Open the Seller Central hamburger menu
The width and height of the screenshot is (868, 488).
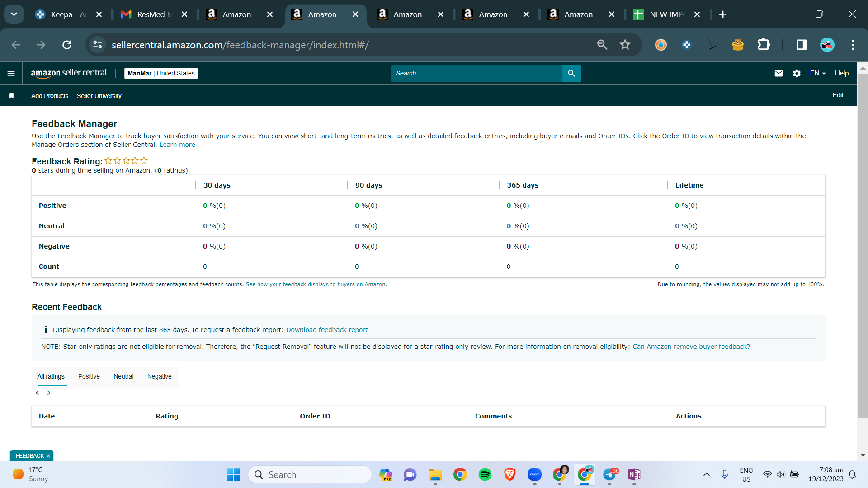point(11,73)
